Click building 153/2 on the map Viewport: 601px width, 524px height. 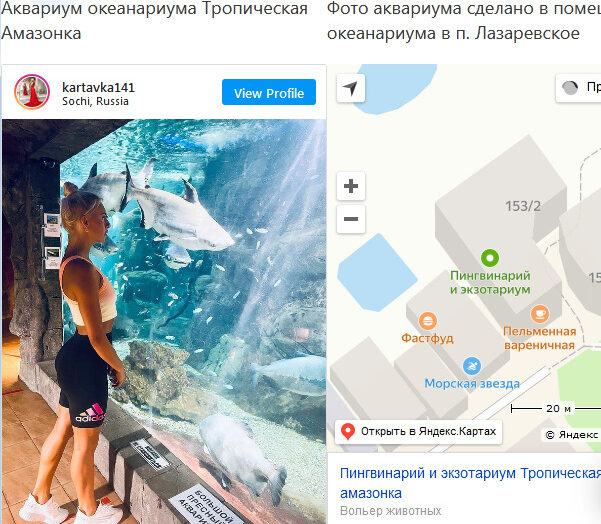click(x=523, y=206)
